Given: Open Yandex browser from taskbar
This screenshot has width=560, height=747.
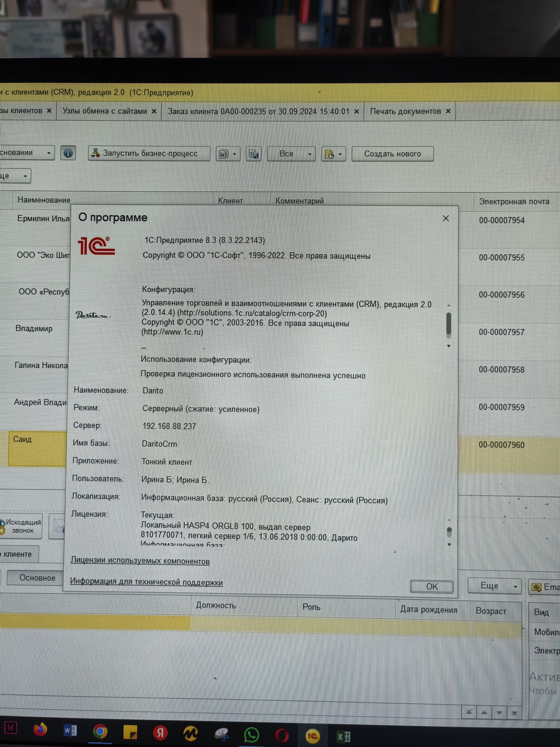Looking at the screenshot, I should click(x=160, y=732).
